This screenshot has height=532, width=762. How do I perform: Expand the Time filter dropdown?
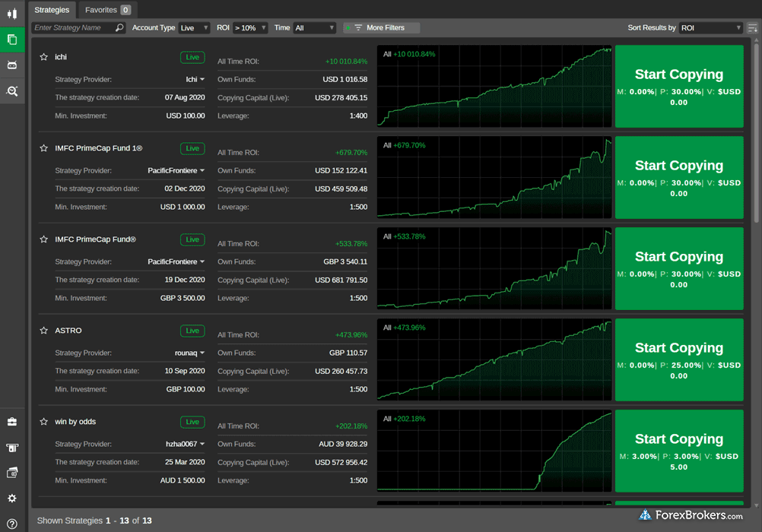pos(315,28)
